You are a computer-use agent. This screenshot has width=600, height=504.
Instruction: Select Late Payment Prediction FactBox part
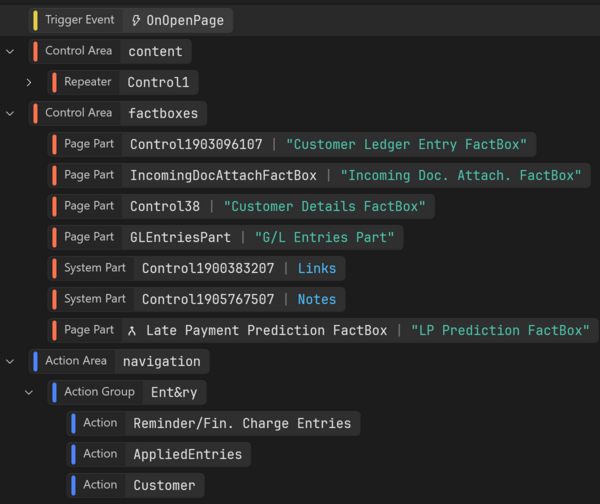(323, 330)
